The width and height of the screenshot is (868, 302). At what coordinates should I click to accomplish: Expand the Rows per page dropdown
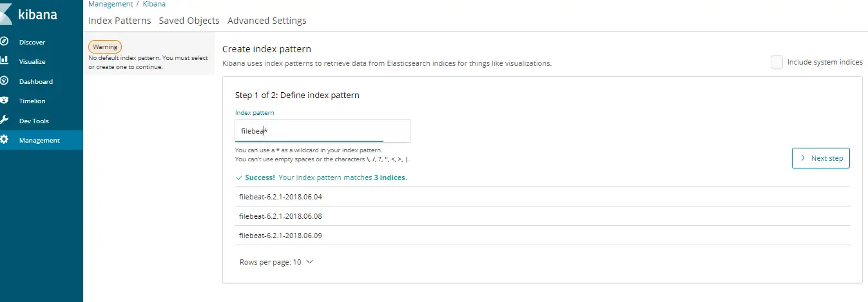coord(276,262)
